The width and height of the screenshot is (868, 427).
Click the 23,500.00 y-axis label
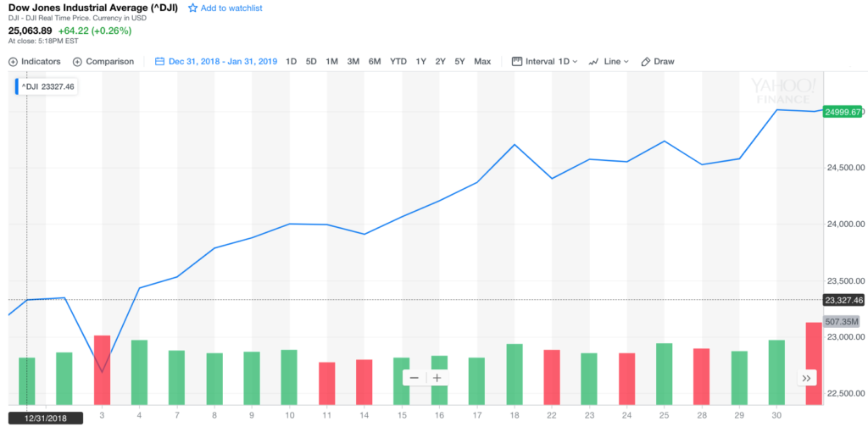[845, 281]
